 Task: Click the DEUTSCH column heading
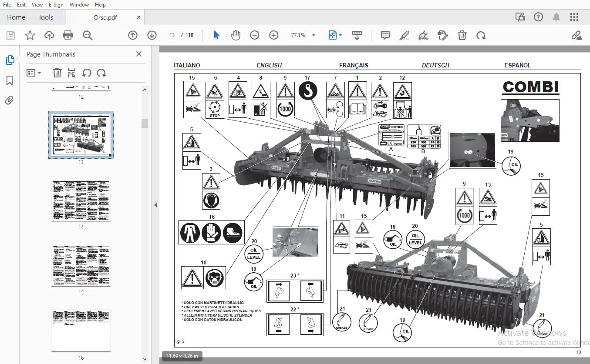point(435,65)
